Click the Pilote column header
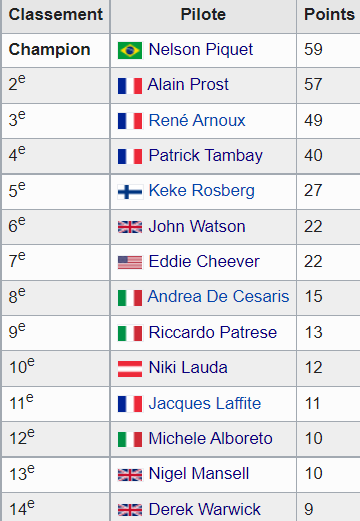 click(203, 15)
